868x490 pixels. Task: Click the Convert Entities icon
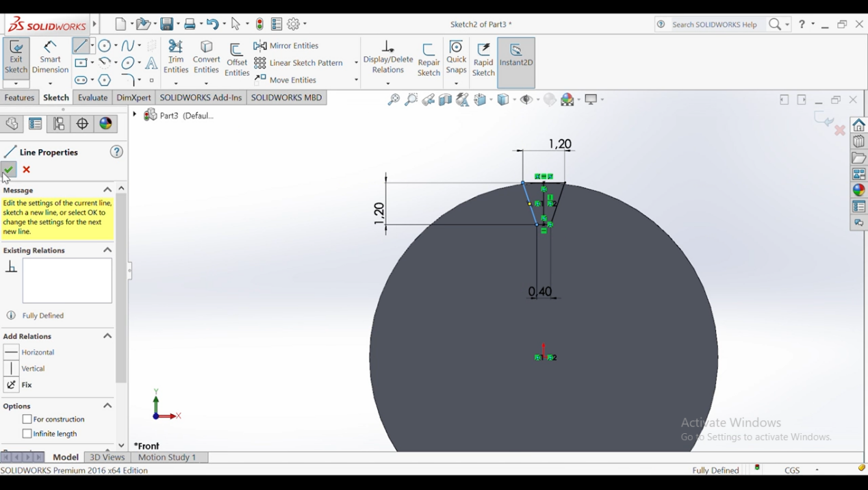[x=206, y=58]
